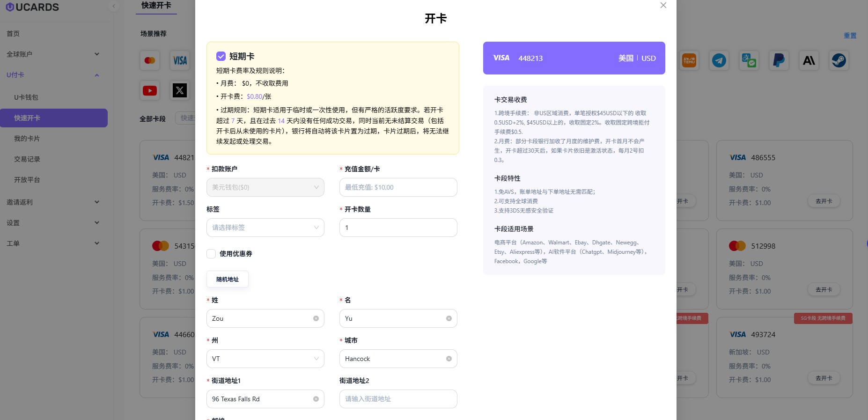Click 去开卡 on the 486555 card
Screen dimensions: 868x420
(x=824, y=201)
